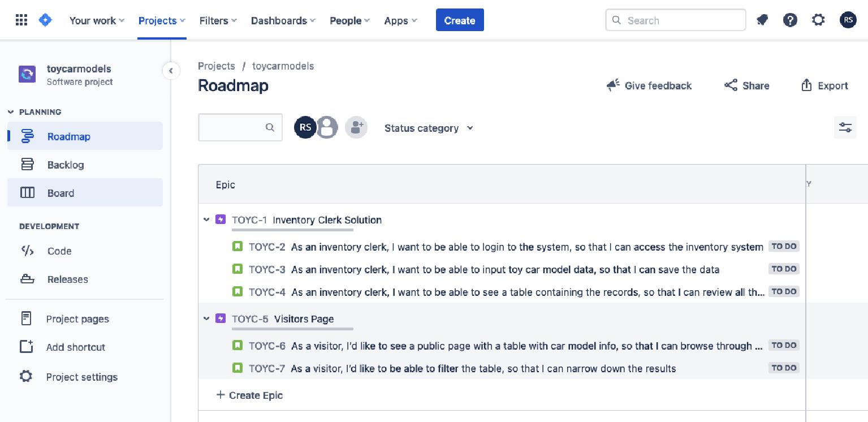Click the TOYC-4 green story icon
The image size is (868, 422).
pos(237,291)
